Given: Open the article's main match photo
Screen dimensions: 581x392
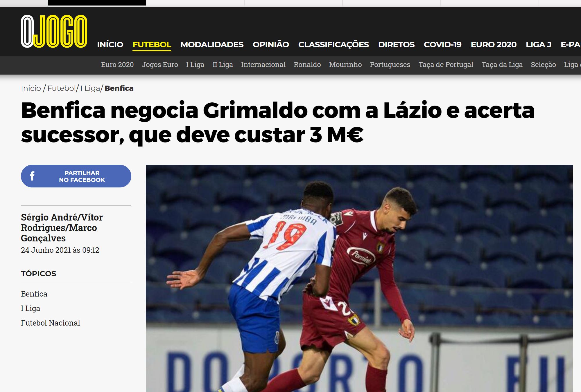Looking at the screenshot, I should pos(359,278).
